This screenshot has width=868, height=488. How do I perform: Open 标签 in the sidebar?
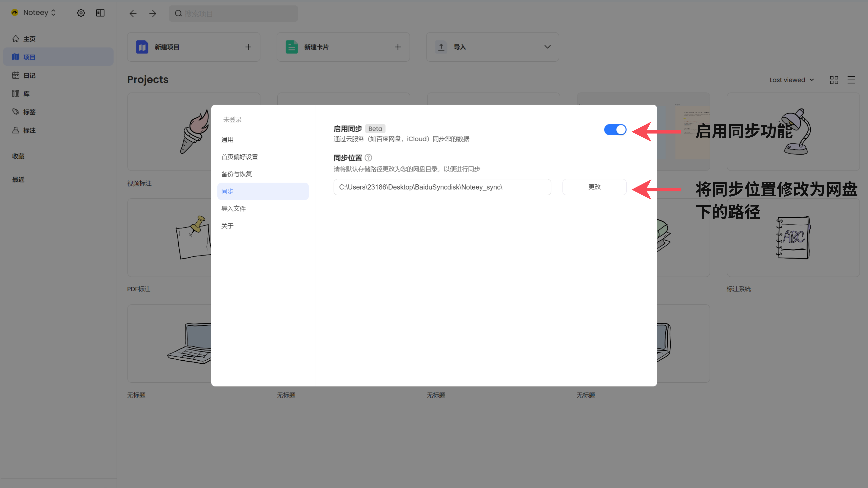point(58,111)
